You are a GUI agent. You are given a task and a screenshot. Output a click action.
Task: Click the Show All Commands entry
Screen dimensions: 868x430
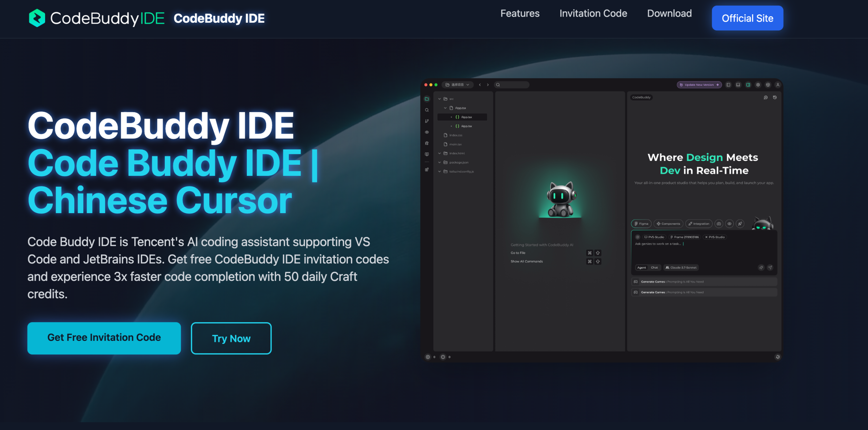tap(527, 261)
